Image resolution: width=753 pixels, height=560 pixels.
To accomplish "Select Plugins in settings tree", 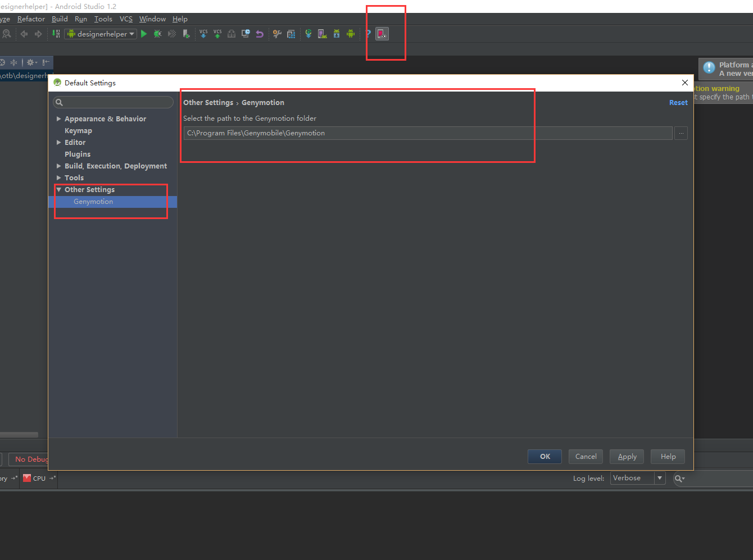I will click(78, 154).
